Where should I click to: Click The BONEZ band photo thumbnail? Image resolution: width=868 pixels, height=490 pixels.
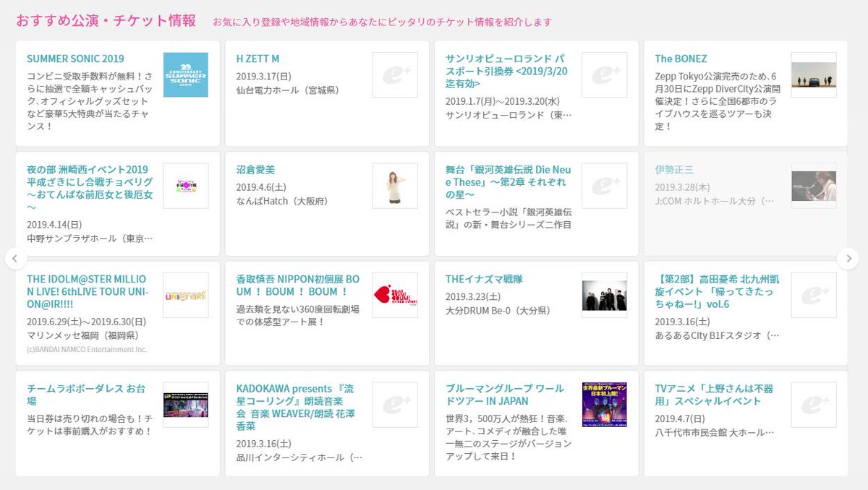click(814, 74)
